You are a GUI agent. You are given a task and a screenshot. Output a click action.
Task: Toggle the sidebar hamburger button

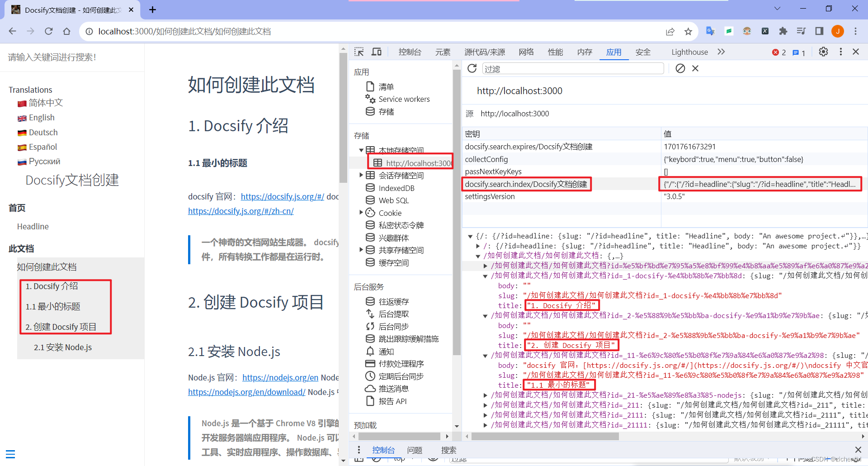pyautogui.click(x=10, y=454)
